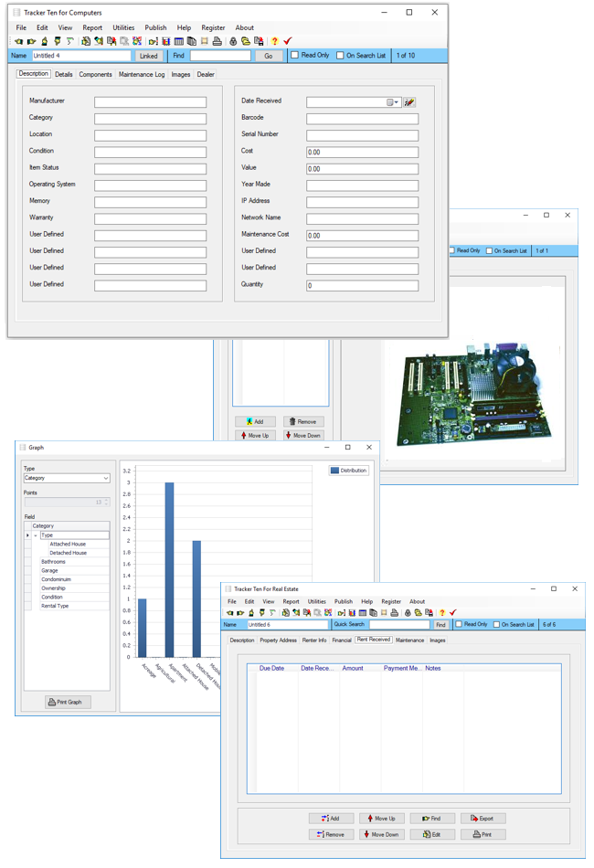The image size is (594, 868).
Task: Open the Publish menu in Real Estate window
Action: pyautogui.click(x=344, y=602)
